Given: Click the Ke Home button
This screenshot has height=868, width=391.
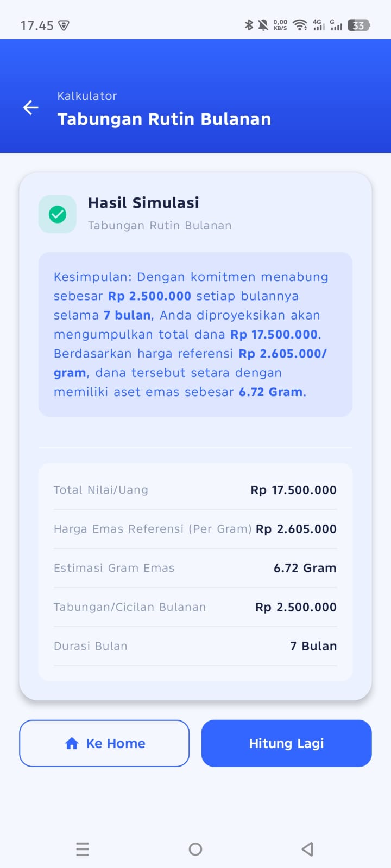Looking at the screenshot, I should coord(104,743).
